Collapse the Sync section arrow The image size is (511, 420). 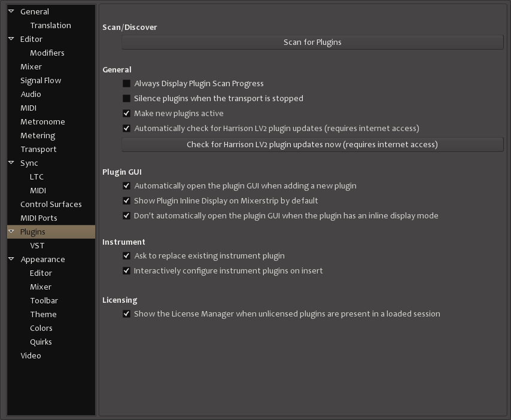(x=11, y=163)
